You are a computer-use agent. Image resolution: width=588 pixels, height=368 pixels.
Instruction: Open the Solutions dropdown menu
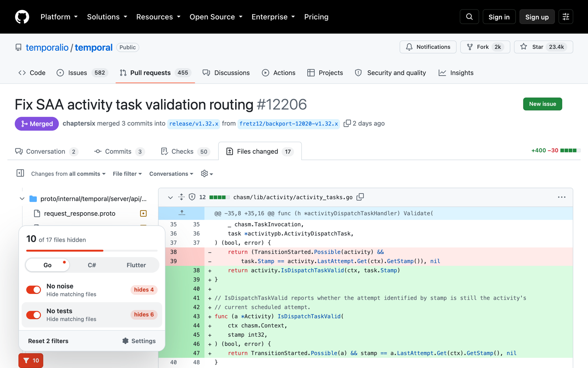point(107,17)
